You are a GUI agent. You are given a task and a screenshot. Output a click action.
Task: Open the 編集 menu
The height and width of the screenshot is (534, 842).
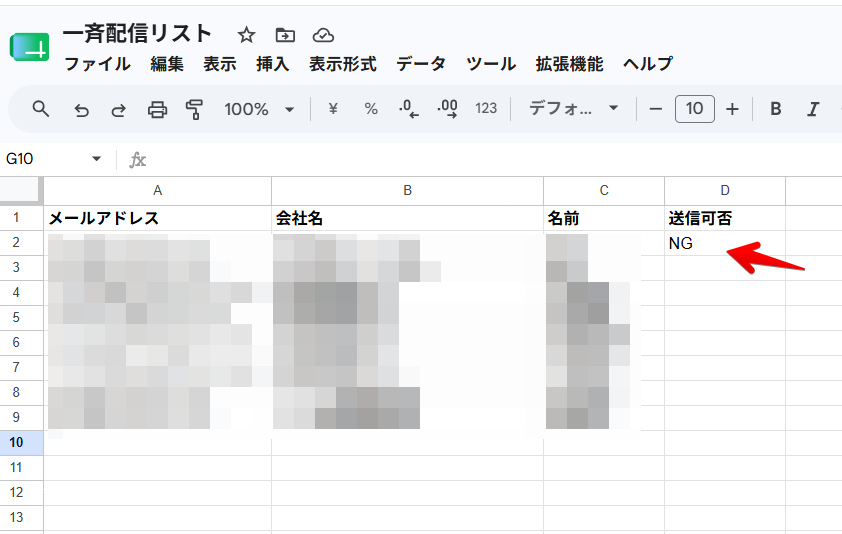(167, 64)
